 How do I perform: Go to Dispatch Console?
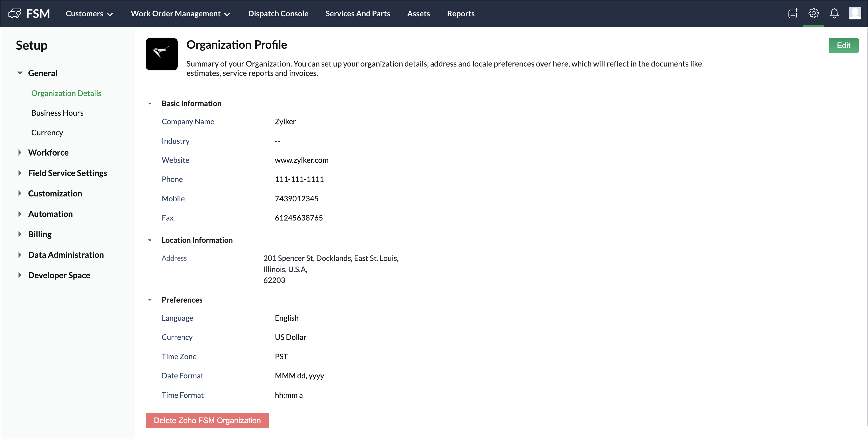point(278,13)
